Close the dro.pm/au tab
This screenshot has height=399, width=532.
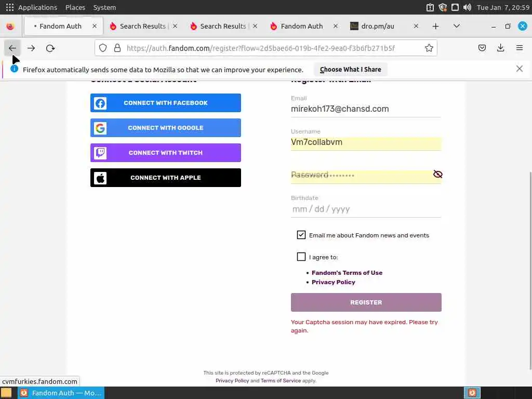[416, 26]
